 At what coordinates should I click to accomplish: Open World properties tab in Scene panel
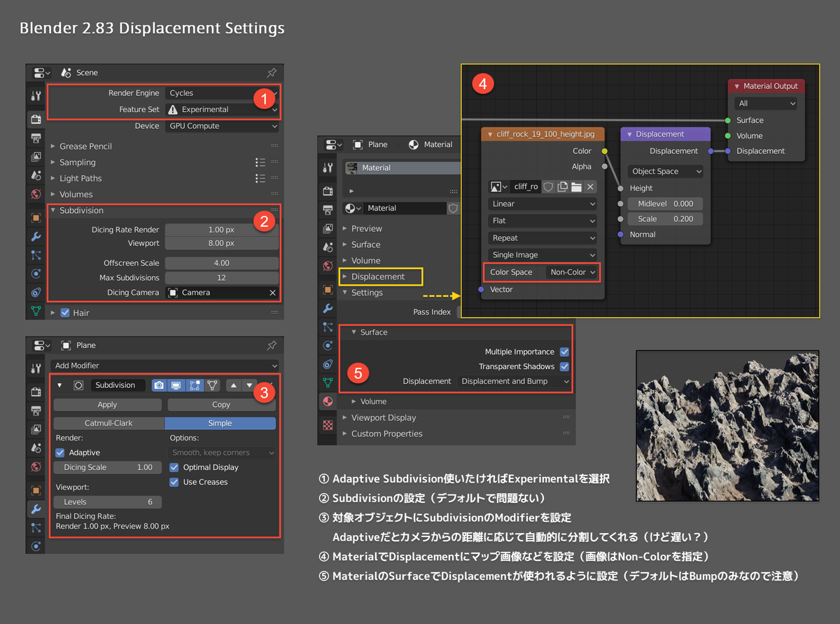pyautogui.click(x=36, y=193)
